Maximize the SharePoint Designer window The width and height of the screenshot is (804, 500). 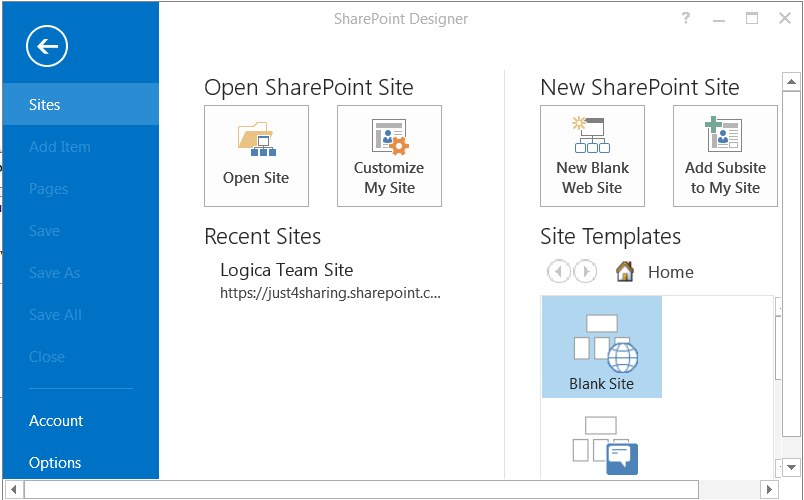[752, 19]
